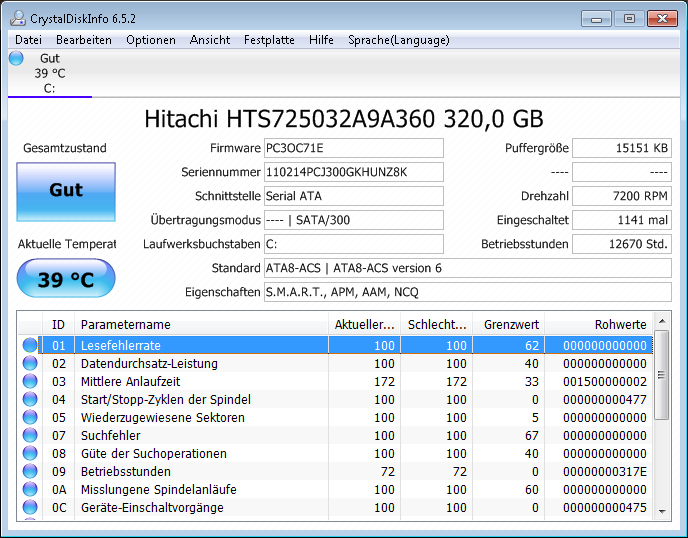Open the Datei menu
This screenshot has width=688, height=538.
coord(29,40)
